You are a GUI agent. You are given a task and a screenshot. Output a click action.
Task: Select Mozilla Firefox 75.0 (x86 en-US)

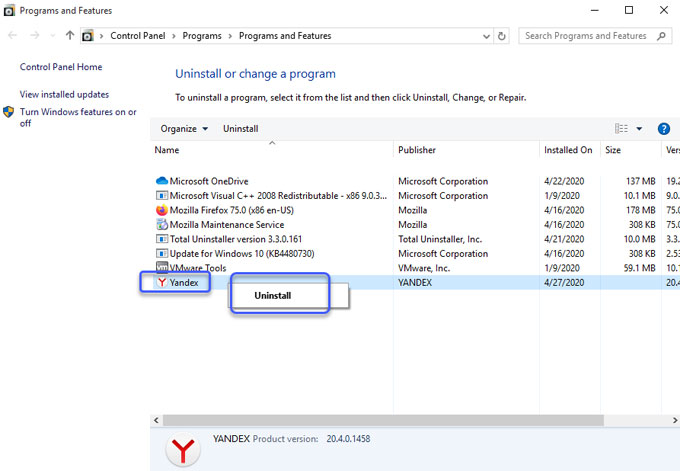(x=232, y=210)
